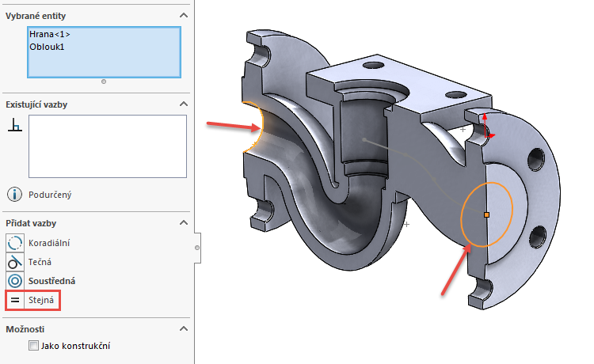Click the existing relations perpendicular icon
Viewport: 594px width, 364px height.
click(x=15, y=125)
